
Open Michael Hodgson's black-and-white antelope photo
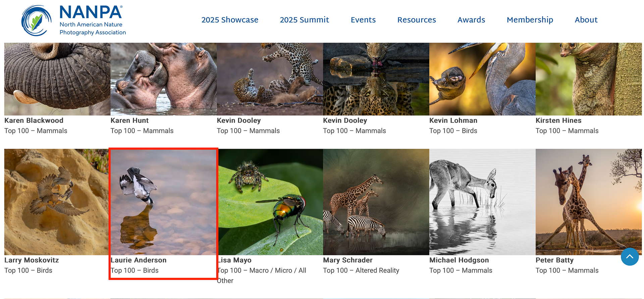pyautogui.click(x=482, y=202)
